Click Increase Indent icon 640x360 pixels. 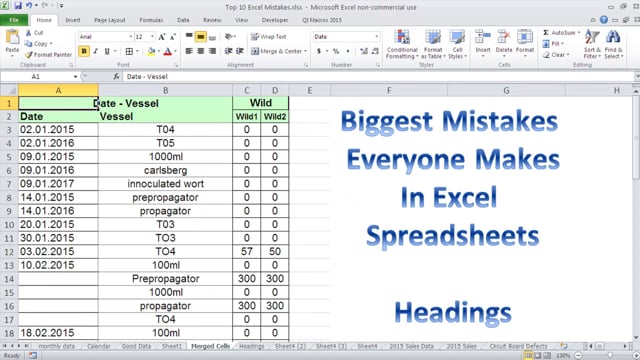pyautogui.click(x=240, y=51)
